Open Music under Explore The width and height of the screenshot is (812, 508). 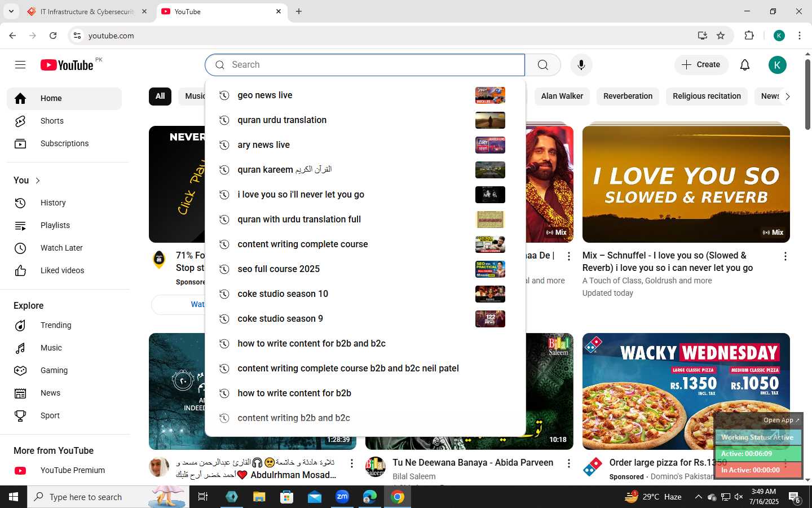click(64, 348)
